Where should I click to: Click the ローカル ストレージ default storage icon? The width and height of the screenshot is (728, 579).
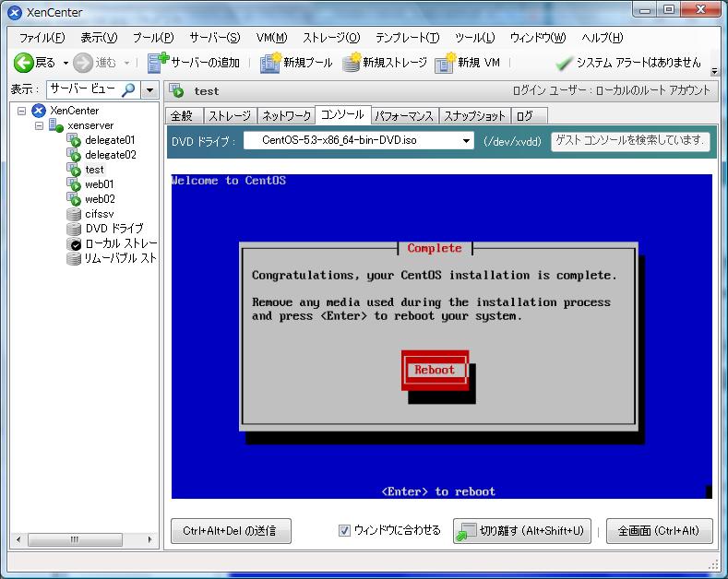[74, 243]
